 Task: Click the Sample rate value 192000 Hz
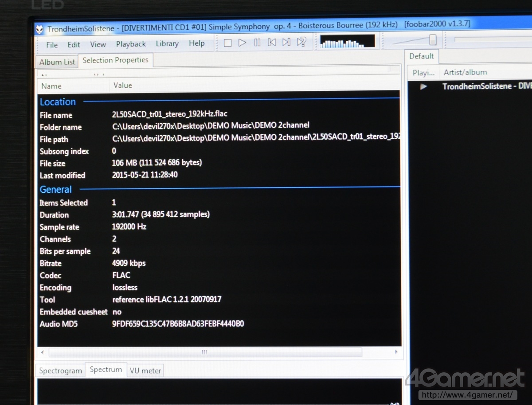(129, 226)
